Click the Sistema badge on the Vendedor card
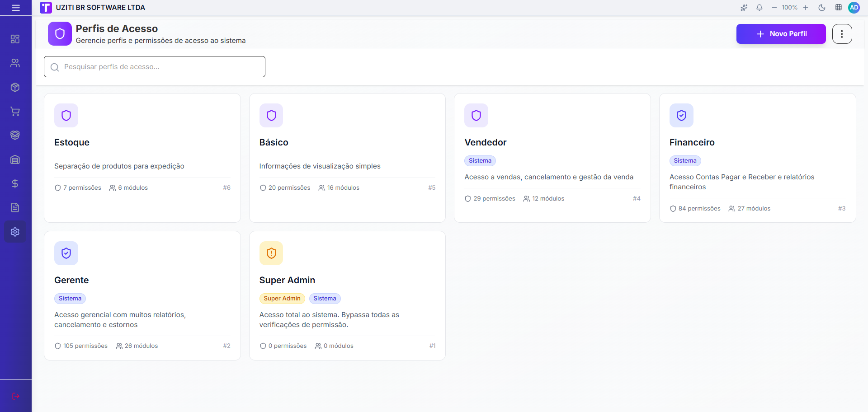 point(480,161)
